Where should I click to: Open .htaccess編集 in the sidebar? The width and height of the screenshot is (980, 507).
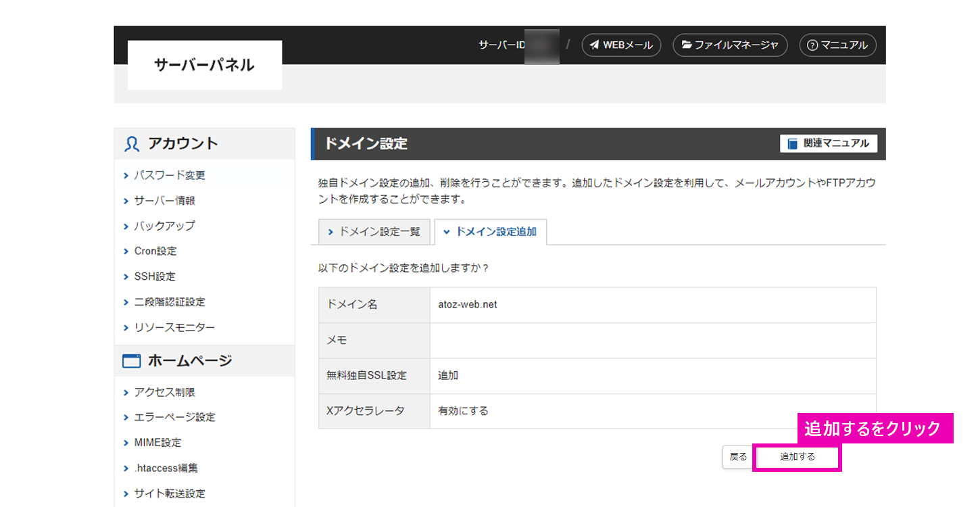point(166,468)
